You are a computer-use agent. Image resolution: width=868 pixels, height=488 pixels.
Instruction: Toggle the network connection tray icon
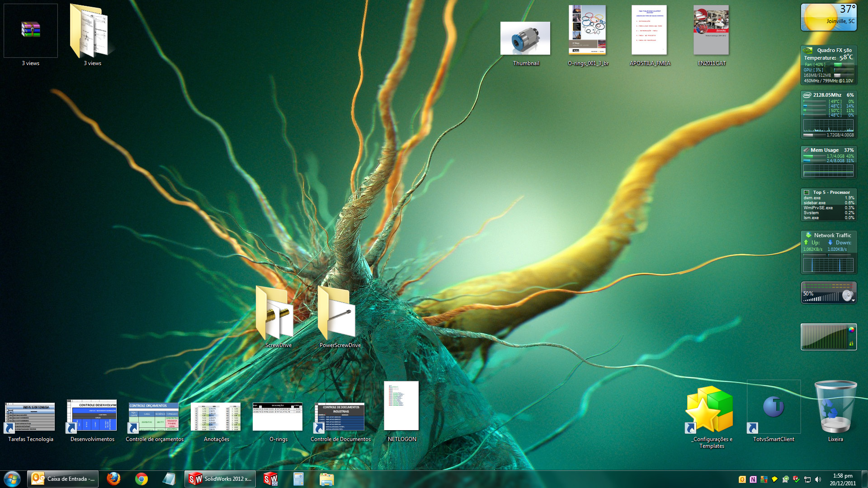click(x=807, y=479)
